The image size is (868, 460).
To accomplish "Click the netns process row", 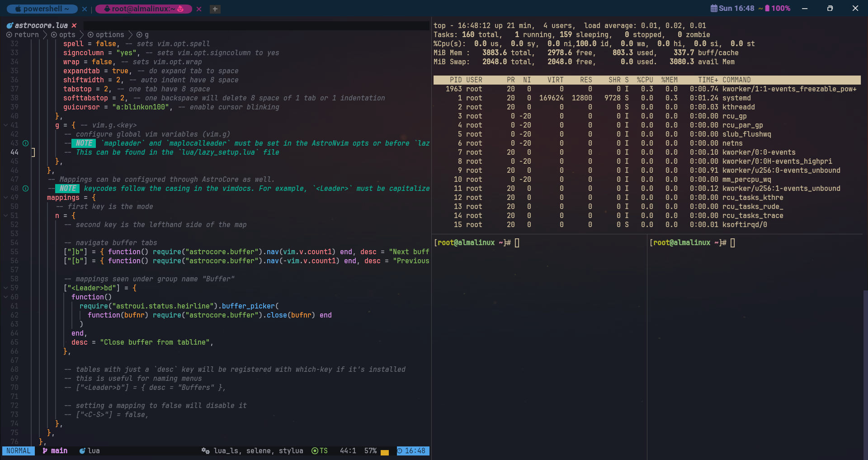I will coord(647,143).
